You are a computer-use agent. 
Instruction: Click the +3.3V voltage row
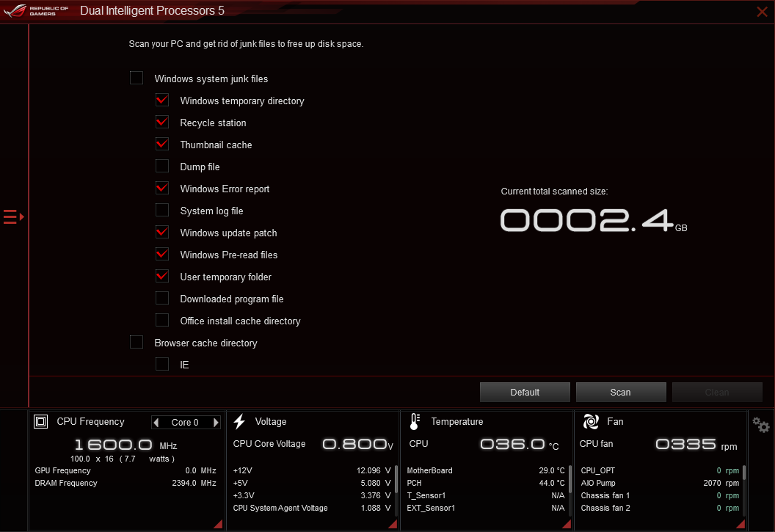pyautogui.click(x=312, y=495)
